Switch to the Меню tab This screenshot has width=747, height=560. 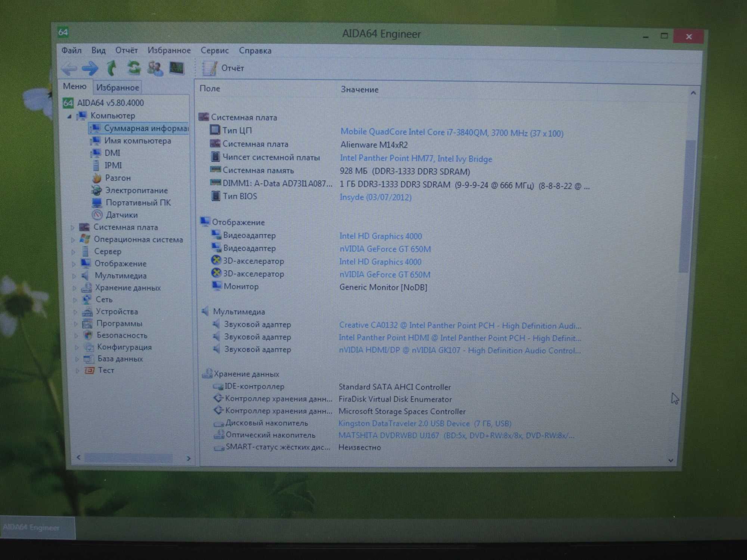coord(75,86)
